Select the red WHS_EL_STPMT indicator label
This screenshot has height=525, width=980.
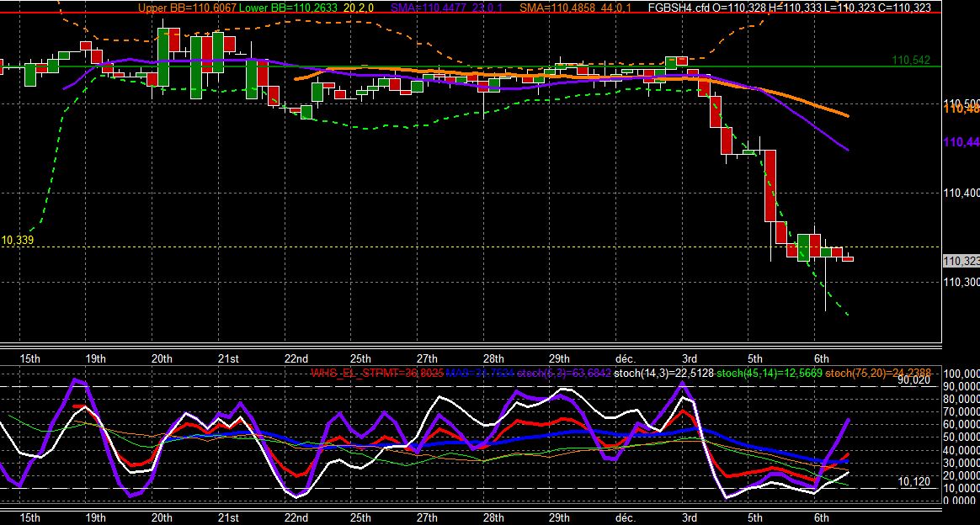coord(350,374)
